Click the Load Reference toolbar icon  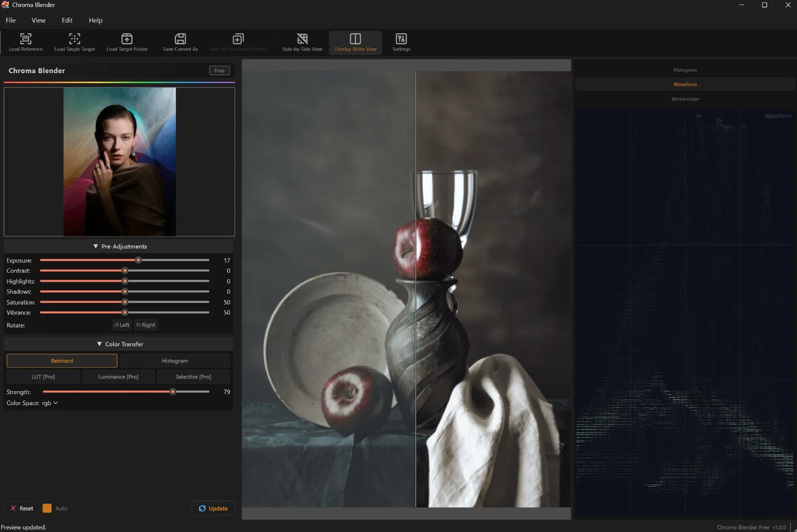[25, 42]
